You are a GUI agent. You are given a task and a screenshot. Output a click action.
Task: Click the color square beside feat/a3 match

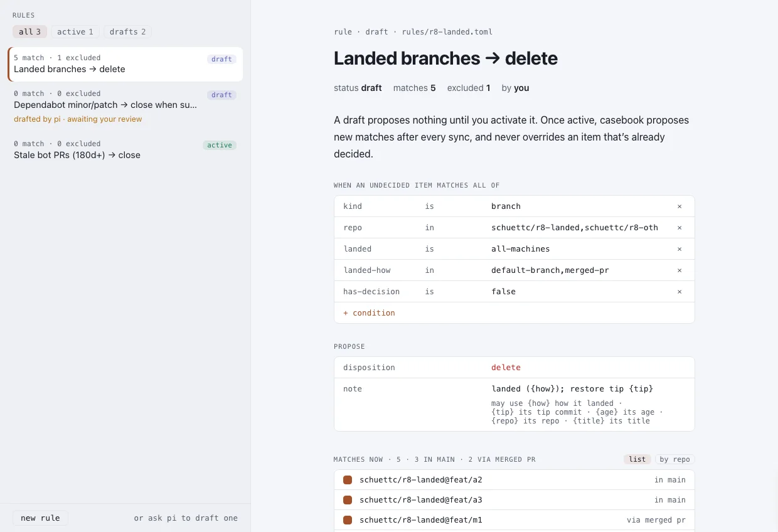click(x=348, y=500)
